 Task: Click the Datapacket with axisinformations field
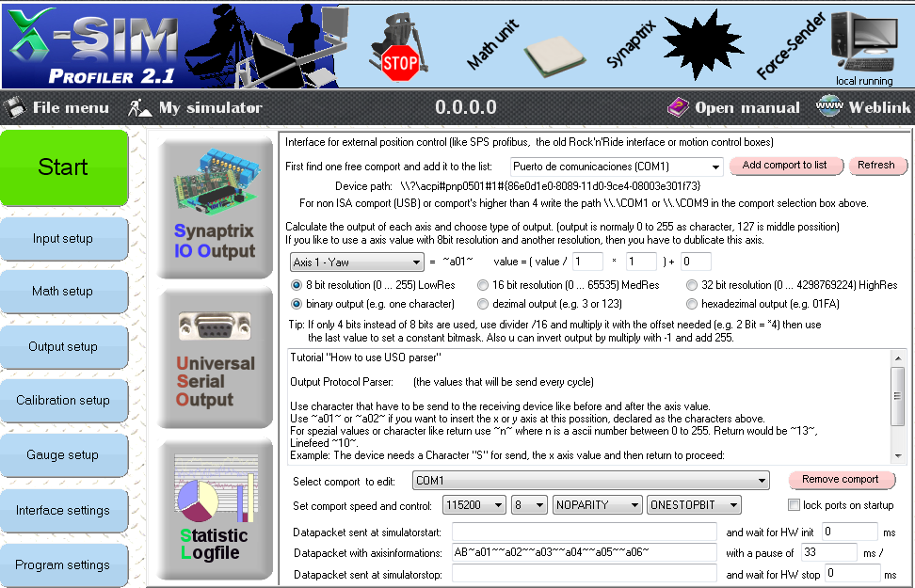tap(585, 552)
